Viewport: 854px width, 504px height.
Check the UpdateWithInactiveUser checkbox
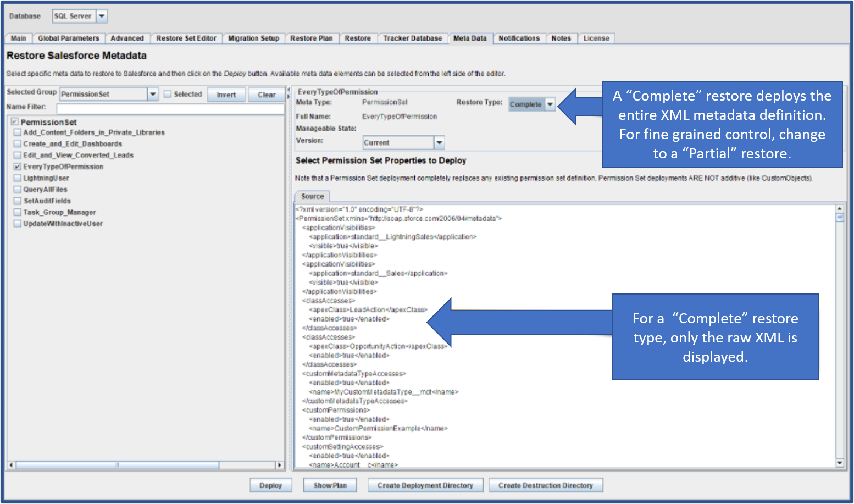pos(18,224)
